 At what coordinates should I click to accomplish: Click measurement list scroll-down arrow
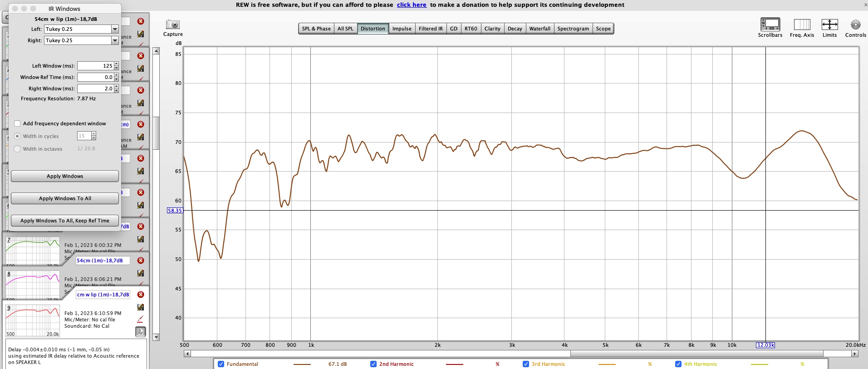(156, 337)
